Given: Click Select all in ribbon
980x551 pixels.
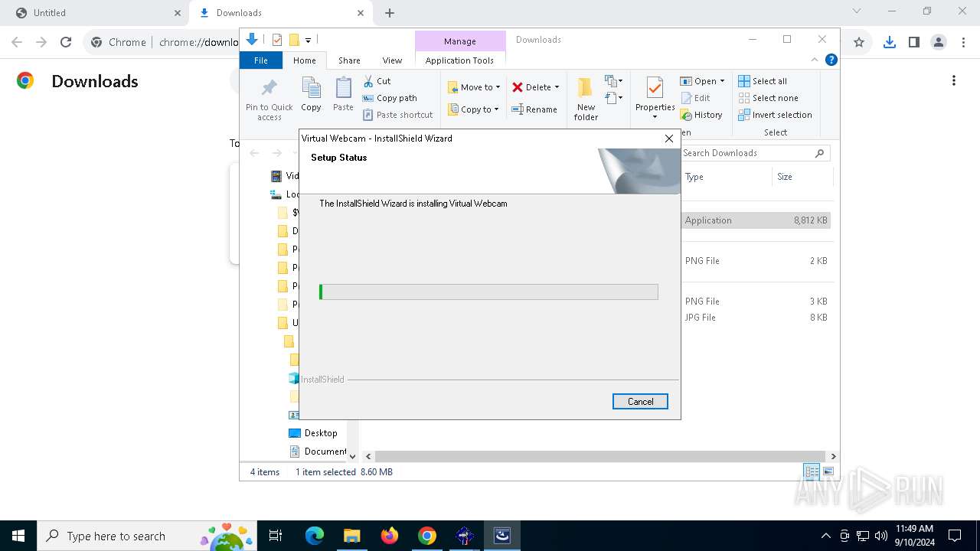Looking at the screenshot, I should (763, 81).
